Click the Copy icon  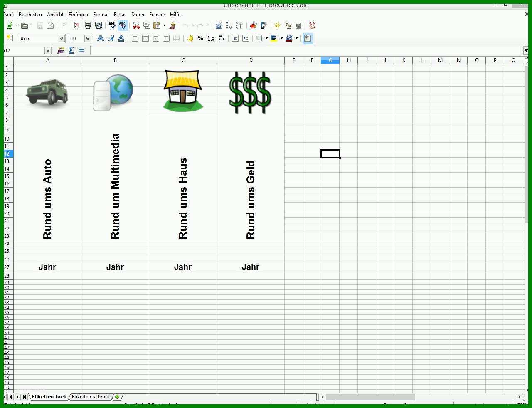pos(146,25)
